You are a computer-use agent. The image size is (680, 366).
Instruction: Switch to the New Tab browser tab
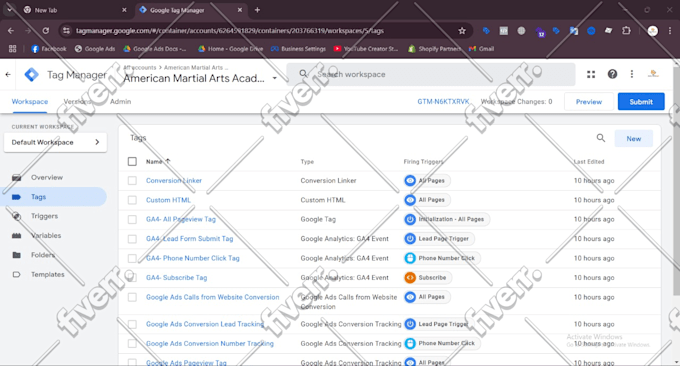tap(74, 10)
